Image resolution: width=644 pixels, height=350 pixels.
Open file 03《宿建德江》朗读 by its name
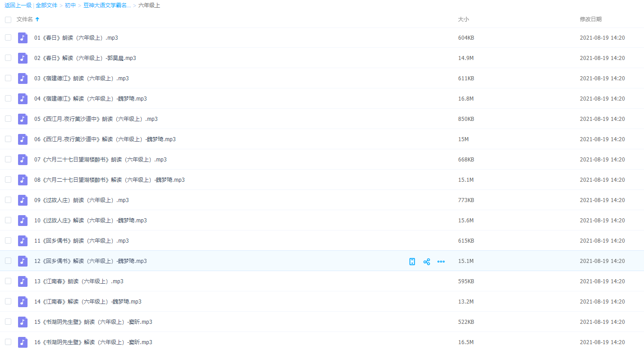coord(81,78)
